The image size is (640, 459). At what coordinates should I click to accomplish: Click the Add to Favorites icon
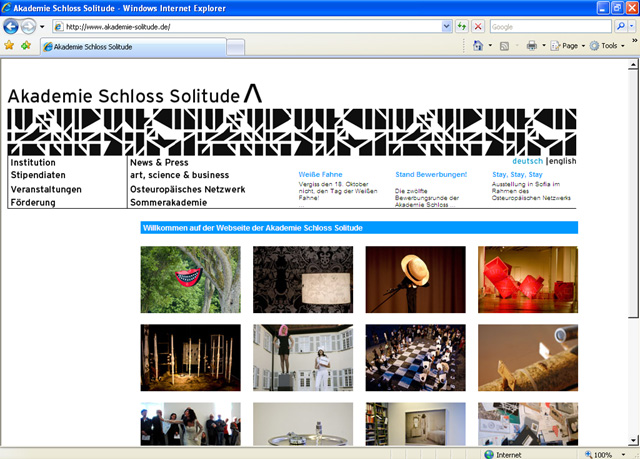(x=25, y=46)
